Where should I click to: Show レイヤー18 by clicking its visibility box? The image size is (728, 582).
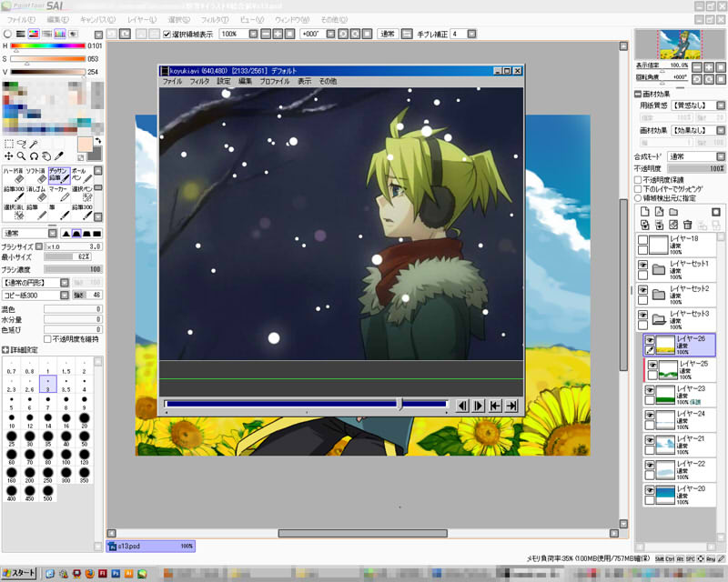point(643,240)
